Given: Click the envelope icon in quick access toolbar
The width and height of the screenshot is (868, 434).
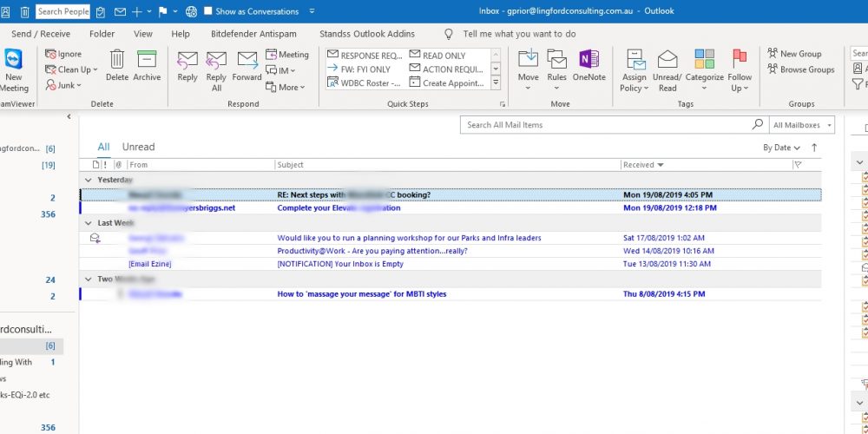Looking at the screenshot, I should [120, 11].
